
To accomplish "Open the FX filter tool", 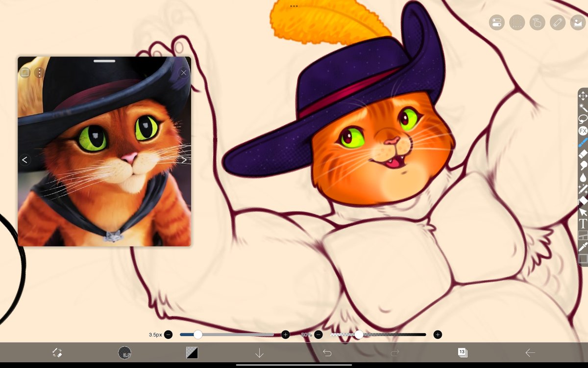I will tap(583, 131).
